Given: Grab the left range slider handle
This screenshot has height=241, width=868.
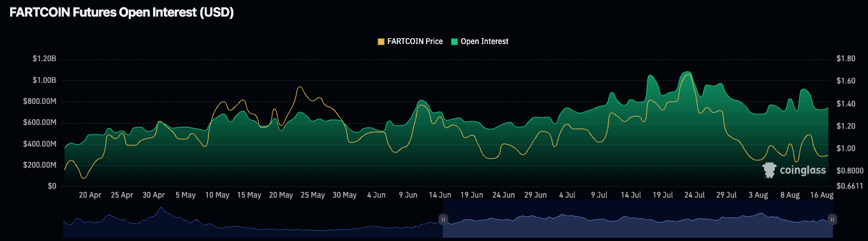Looking at the screenshot, I should 443,219.
